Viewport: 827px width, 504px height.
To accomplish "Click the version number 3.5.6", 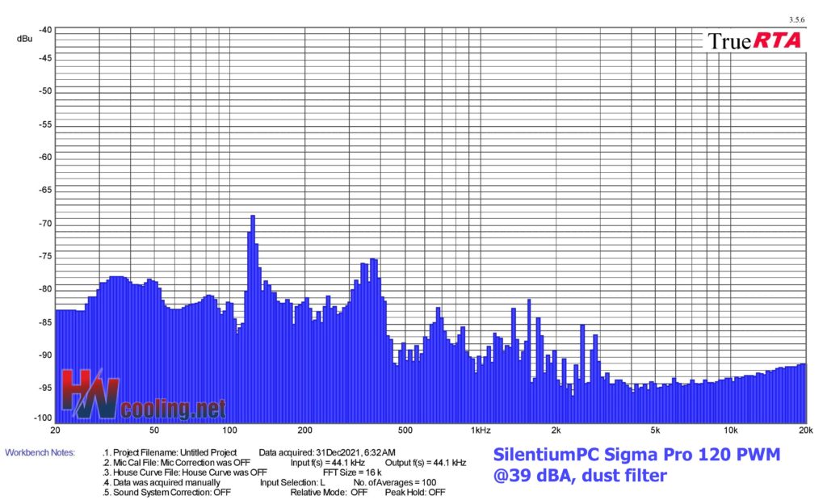I will point(796,20).
